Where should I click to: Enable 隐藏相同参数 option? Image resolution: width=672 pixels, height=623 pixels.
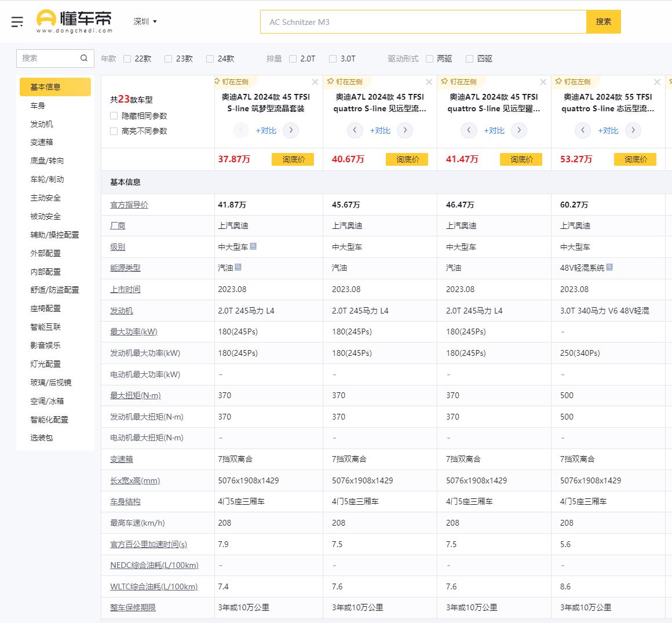[114, 116]
